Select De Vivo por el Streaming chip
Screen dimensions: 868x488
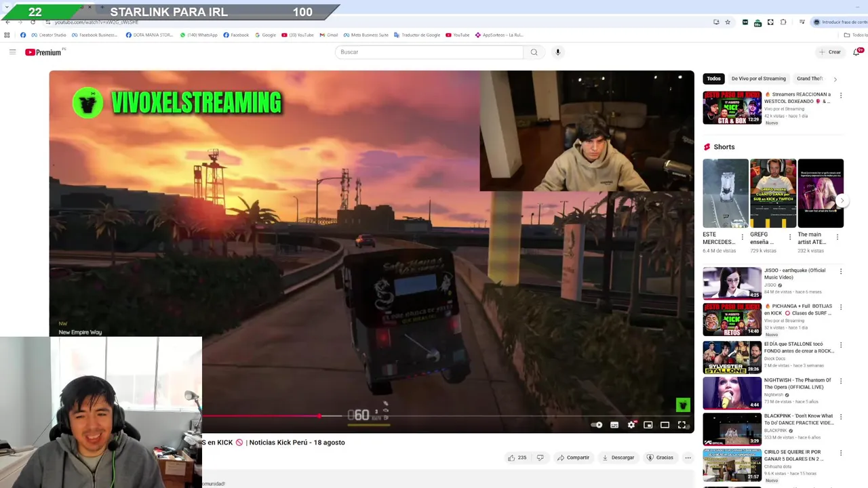point(758,79)
